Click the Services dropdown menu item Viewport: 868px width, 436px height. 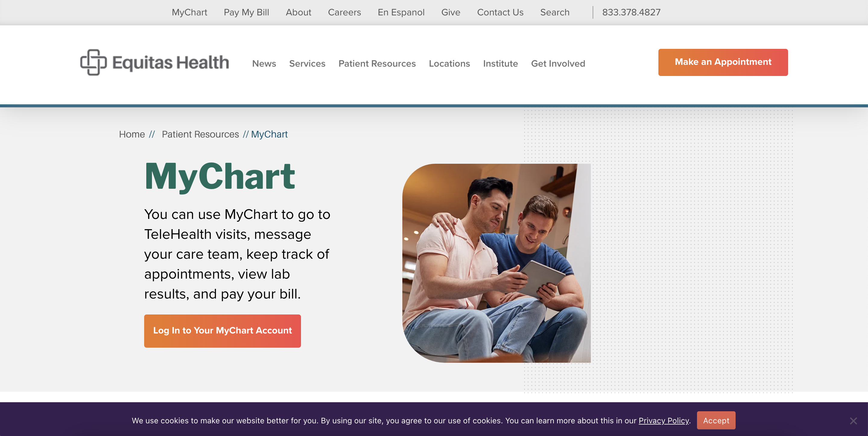coord(308,63)
